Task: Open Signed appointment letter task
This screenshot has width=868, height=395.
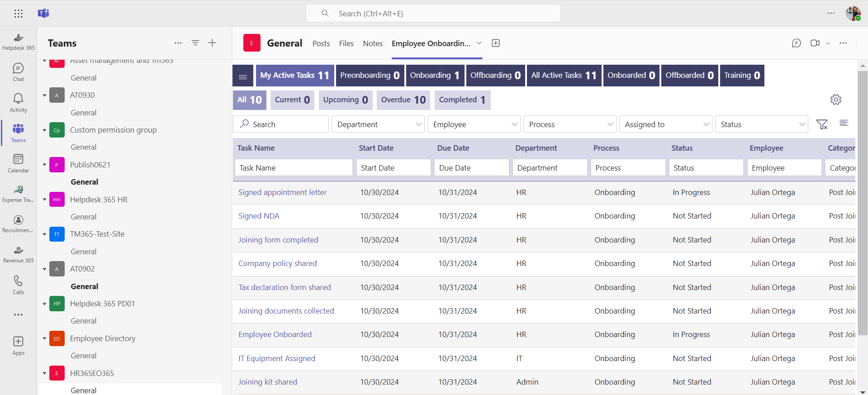Action: point(282,192)
